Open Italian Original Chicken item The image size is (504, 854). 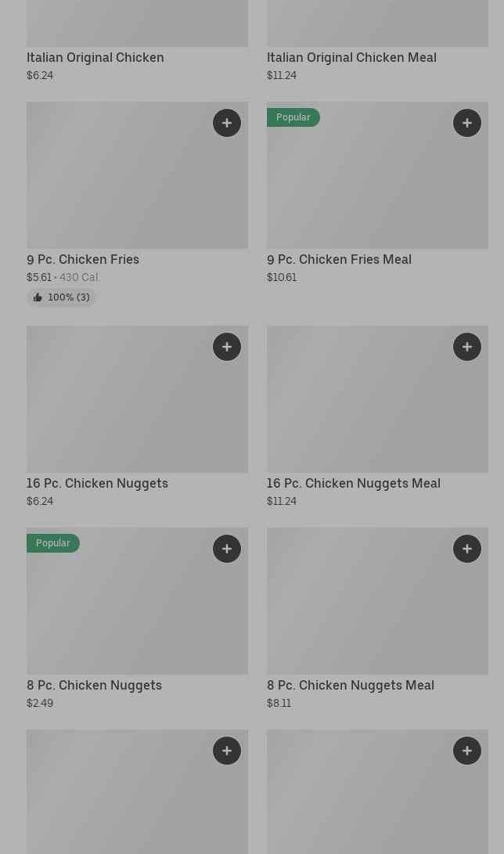pos(95,57)
